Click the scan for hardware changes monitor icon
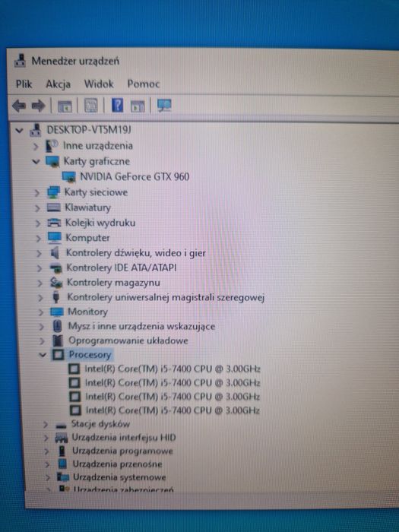Image resolution: width=399 pixels, height=532 pixels. (164, 105)
